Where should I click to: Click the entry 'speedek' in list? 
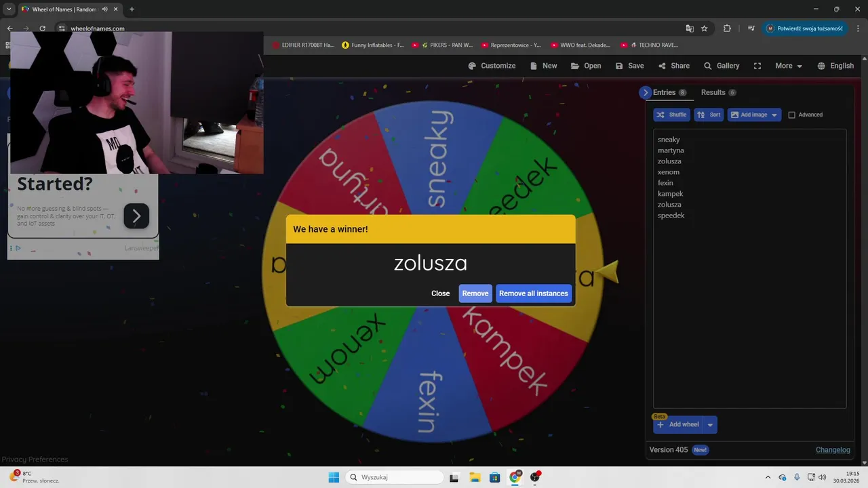point(671,216)
